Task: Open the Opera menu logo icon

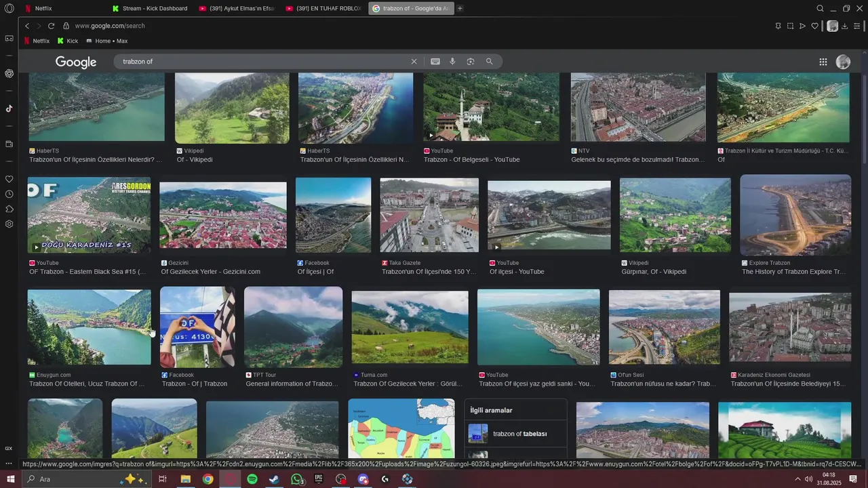Action: click(9, 8)
